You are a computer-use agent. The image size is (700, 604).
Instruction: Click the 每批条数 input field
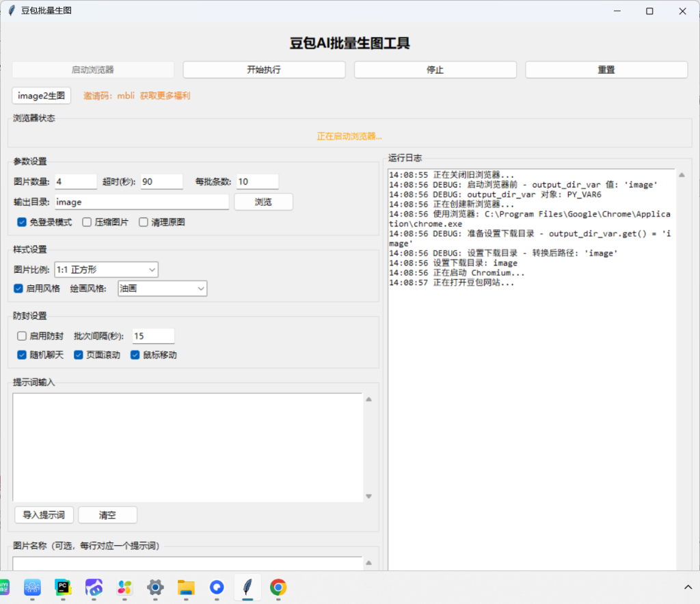(x=258, y=181)
